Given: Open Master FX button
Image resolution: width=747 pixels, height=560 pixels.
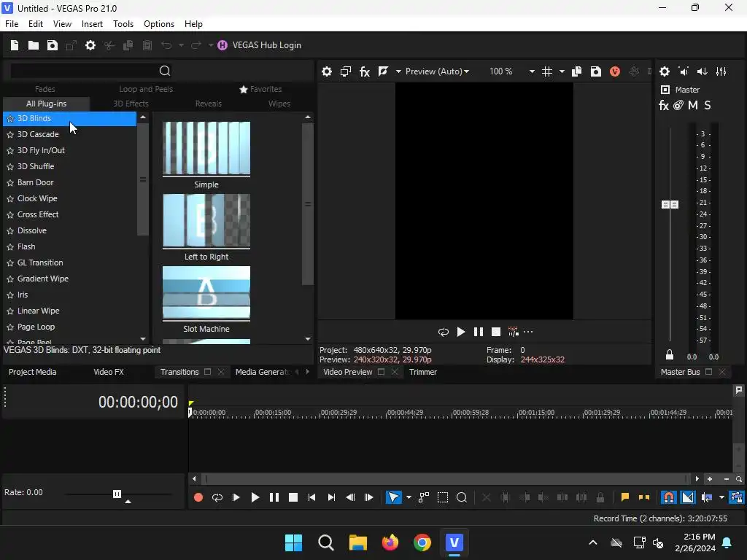Looking at the screenshot, I should pos(664,105).
